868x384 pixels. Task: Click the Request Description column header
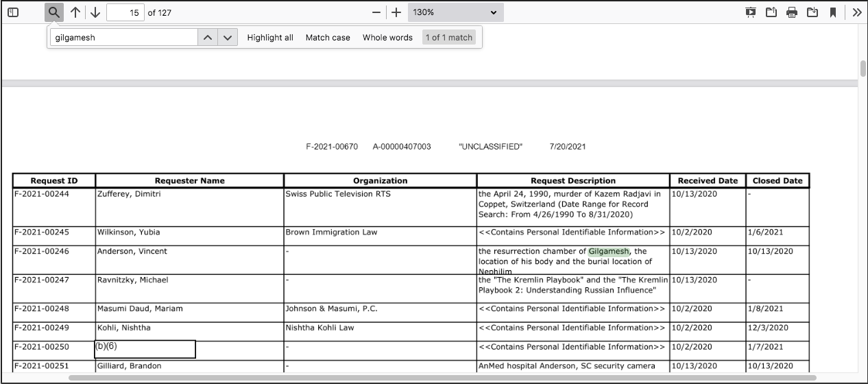(x=573, y=181)
